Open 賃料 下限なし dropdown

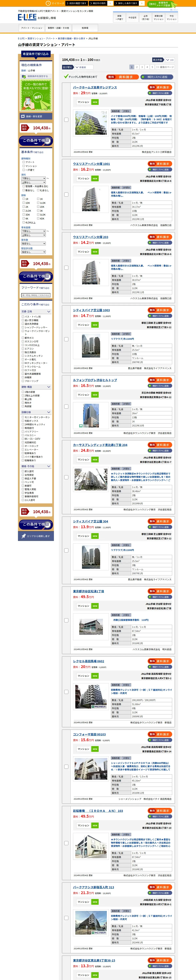pos(33,178)
